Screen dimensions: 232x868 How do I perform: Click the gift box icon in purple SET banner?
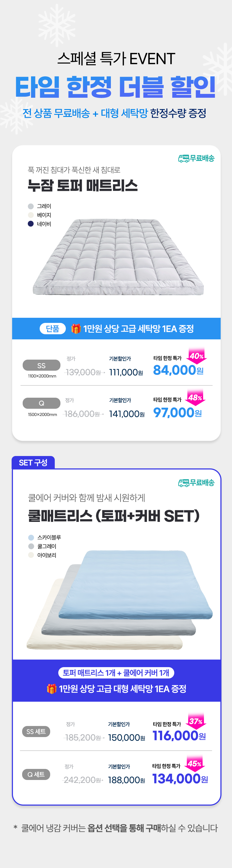pyautogui.click(x=52, y=689)
